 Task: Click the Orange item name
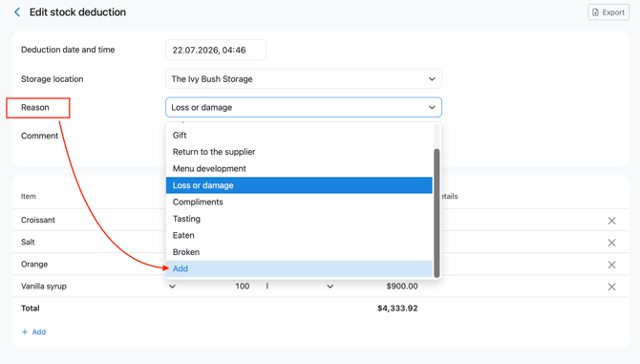(34, 264)
